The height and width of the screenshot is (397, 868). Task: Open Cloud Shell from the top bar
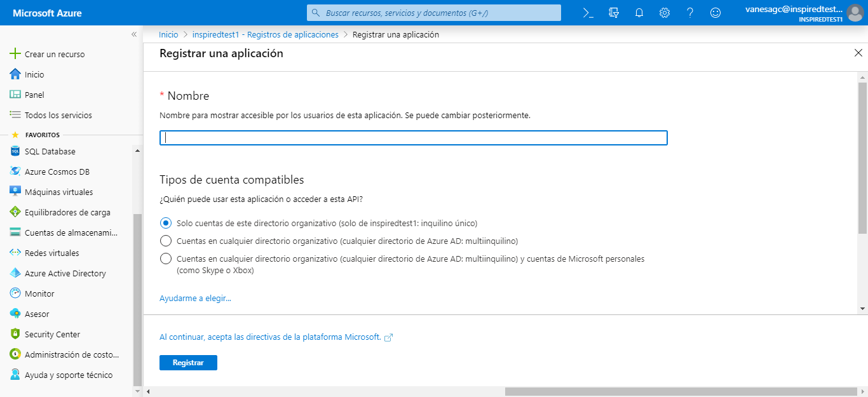tap(588, 13)
